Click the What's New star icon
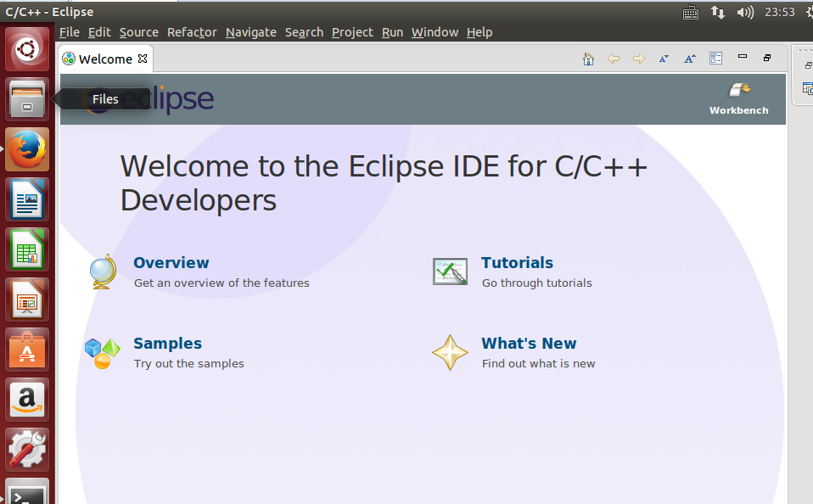 [x=450, y=353]
